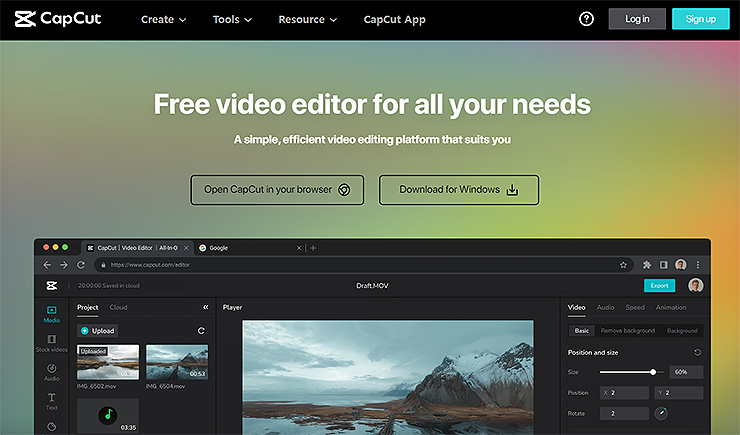Viewport: 740px width, 435px height.
Task: Open the Remove background sub-tab
Action: (627, 331)
